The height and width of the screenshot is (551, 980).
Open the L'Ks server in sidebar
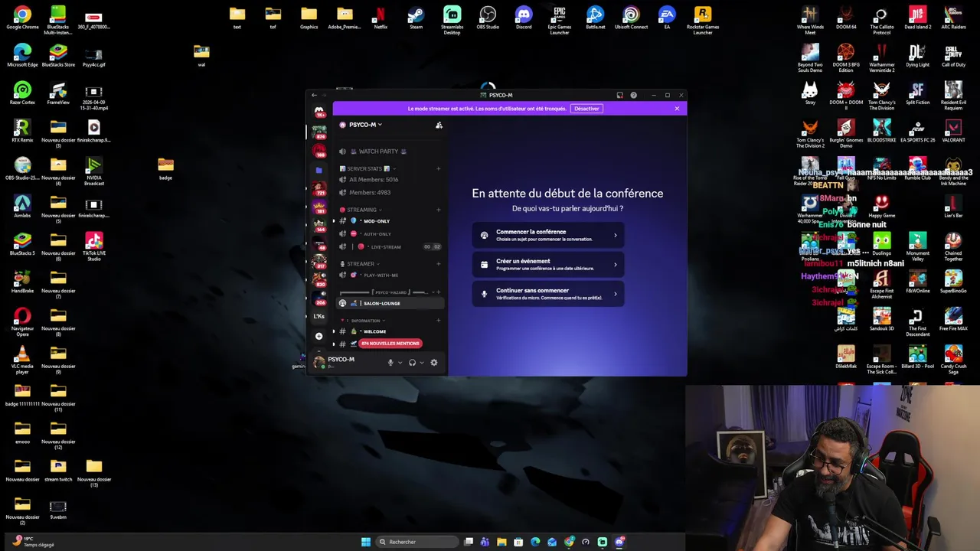pos(319,316)
